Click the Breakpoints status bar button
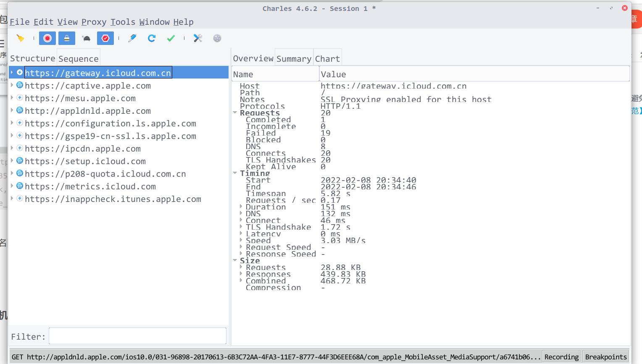The height and width of the screenshot is (364, 642). pyautogui.click(x=606, y=357)
